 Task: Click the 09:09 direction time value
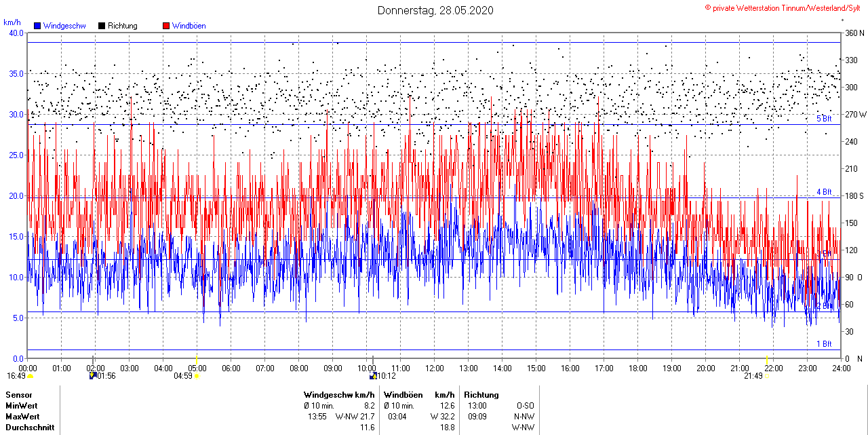tap(477, 416)
